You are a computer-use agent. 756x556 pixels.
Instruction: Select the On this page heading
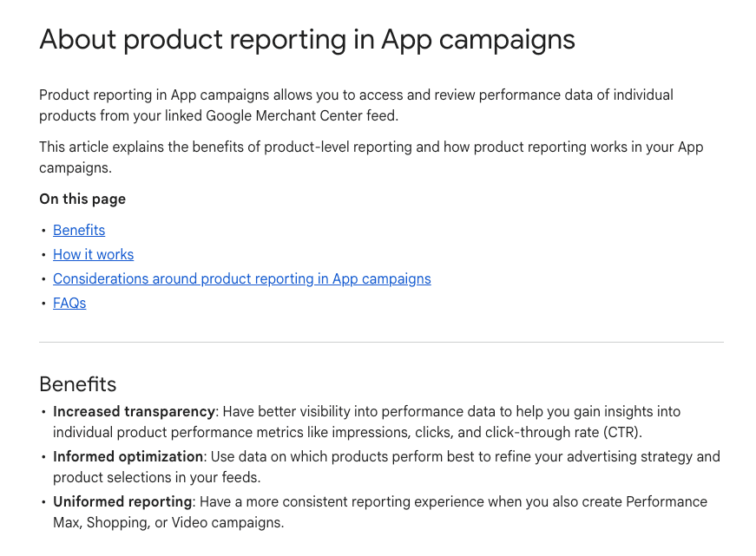[x=82, y=199]
